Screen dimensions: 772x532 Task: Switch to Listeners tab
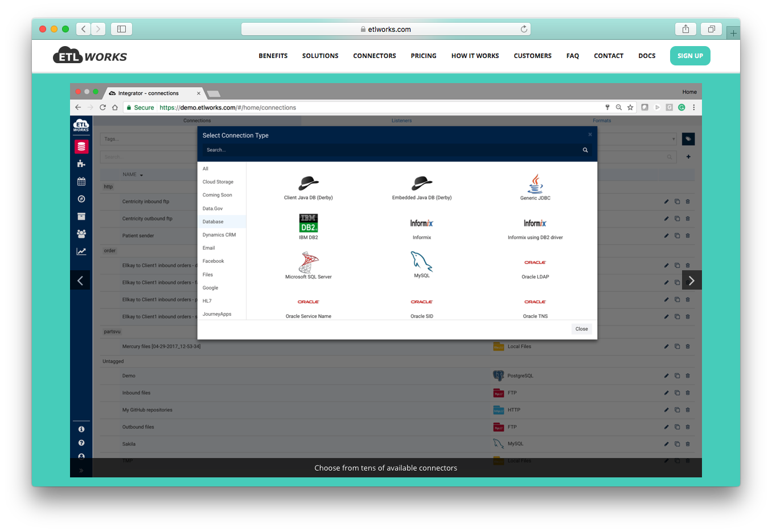coord(401,121)
